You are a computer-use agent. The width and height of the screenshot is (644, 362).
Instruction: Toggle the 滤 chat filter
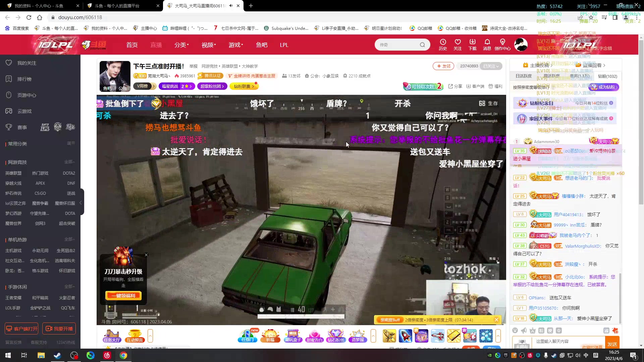point(606,330)
